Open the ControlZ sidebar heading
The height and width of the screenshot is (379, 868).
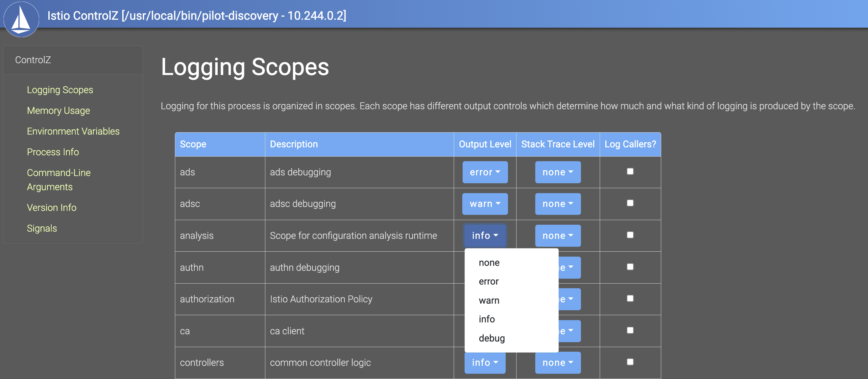pyautogui.click(x=33, y=60)
